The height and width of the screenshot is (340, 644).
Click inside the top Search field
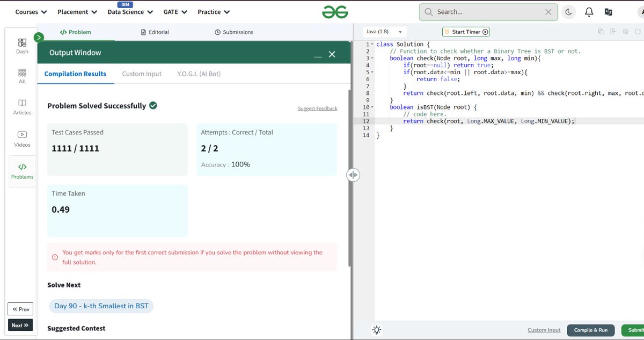(x=488, y=12)
